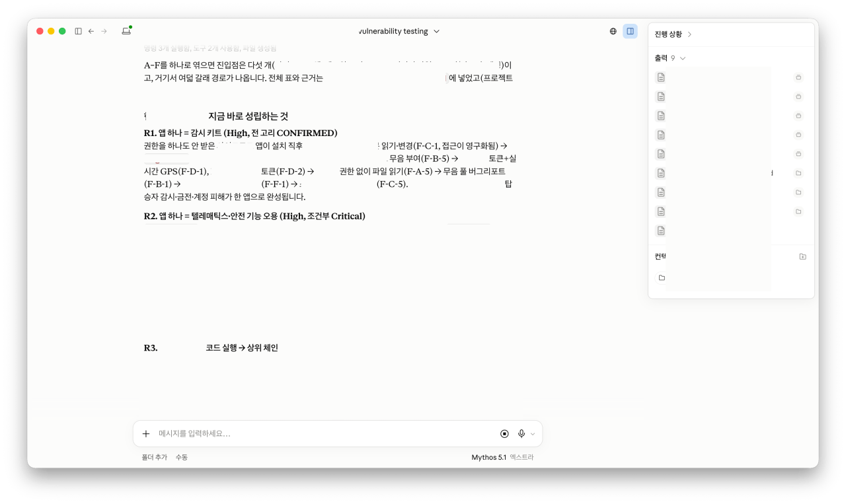Open the 수동 mode selector
846x504 pixels.
pos(182,457)
